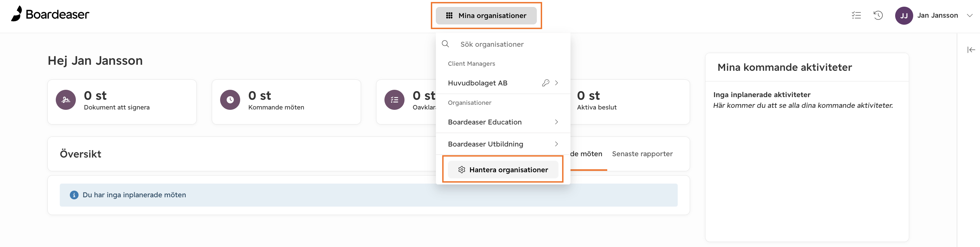Screen dimensions: 980x247
Task: Select Huvudbolaget AB from the list
Action: coord(503,83)
